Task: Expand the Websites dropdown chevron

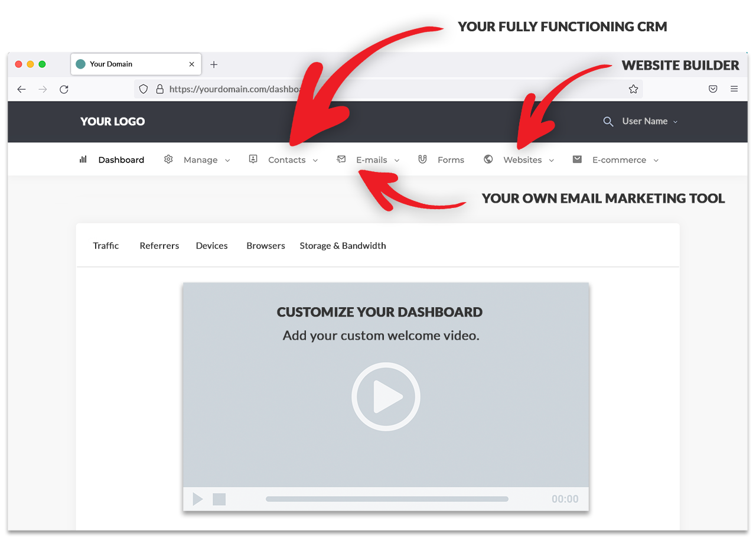Action: point(552,161)
